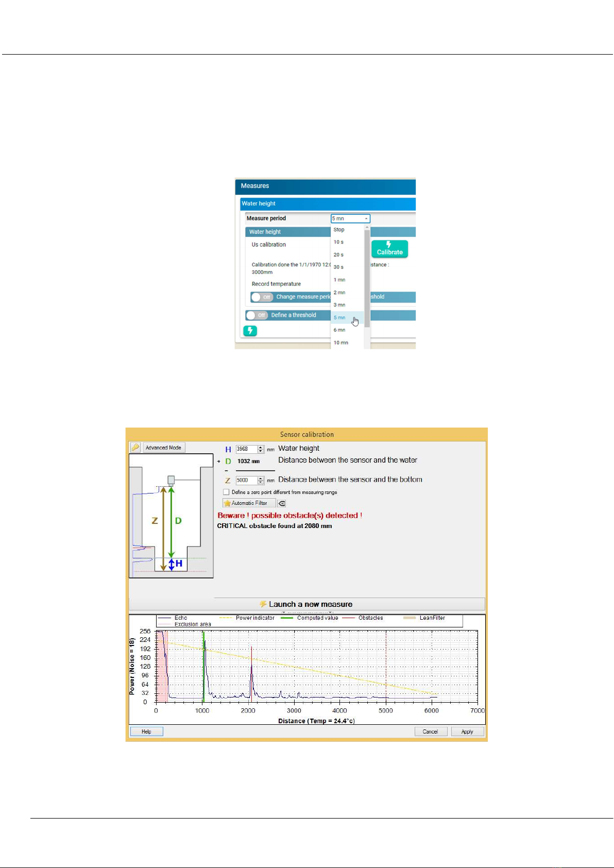
Task: Click the CRITICAL obstacle found at 2080 mm message
Action: coord(275,526)
